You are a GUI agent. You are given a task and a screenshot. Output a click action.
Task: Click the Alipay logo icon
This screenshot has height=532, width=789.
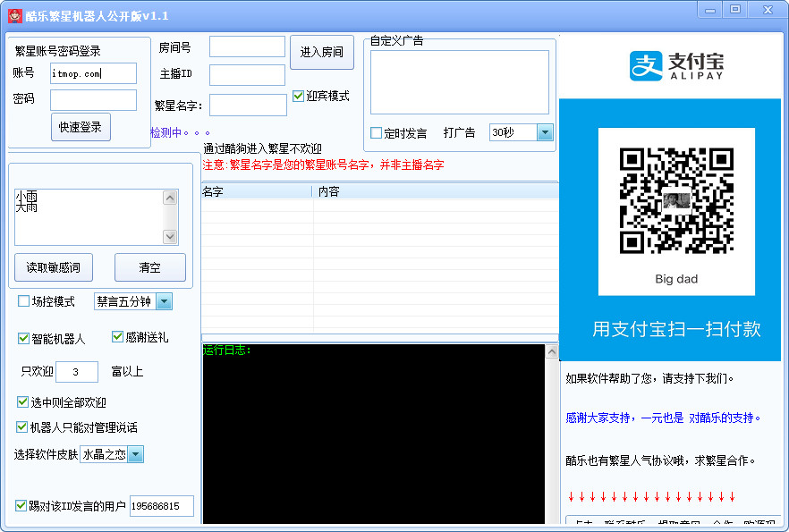[x=646, y=65]
